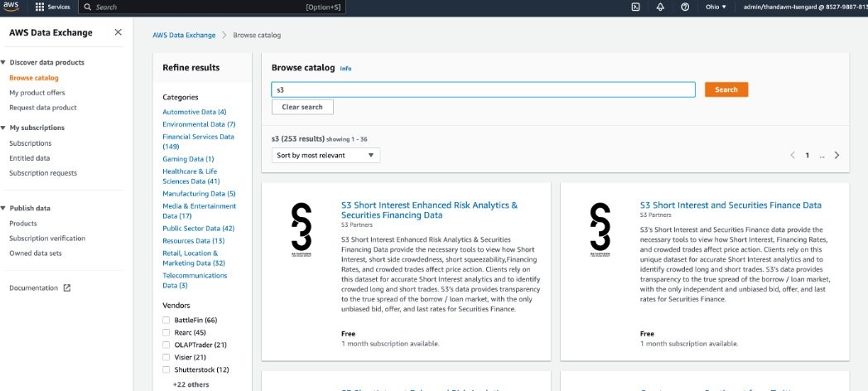The height and width of the screenshot is (391, 868).
Task: Select Owned data sets menu item
Action: click(36, 253)
